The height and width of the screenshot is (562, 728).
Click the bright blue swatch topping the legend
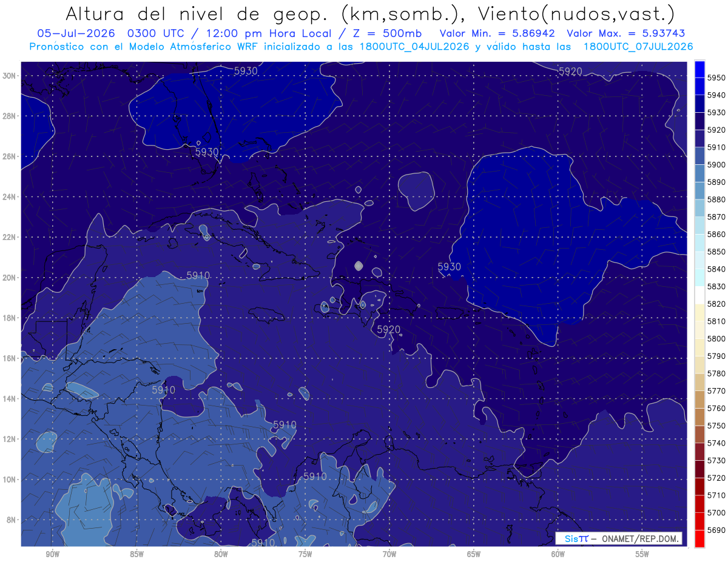[699, 69]
